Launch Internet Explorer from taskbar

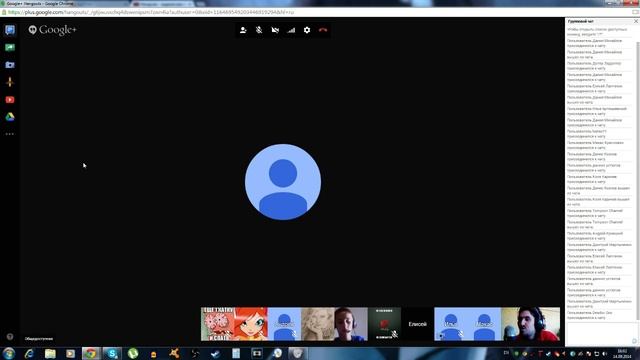pyautogui.click(x=29, y=353)
